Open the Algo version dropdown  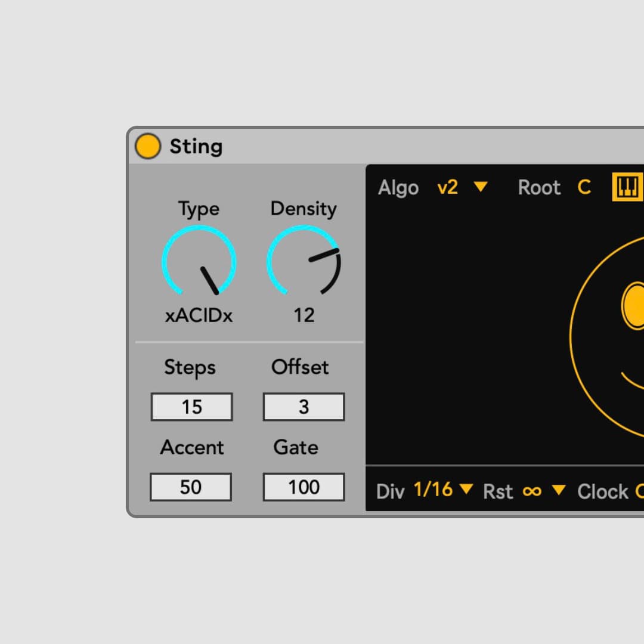pos(481,187)
